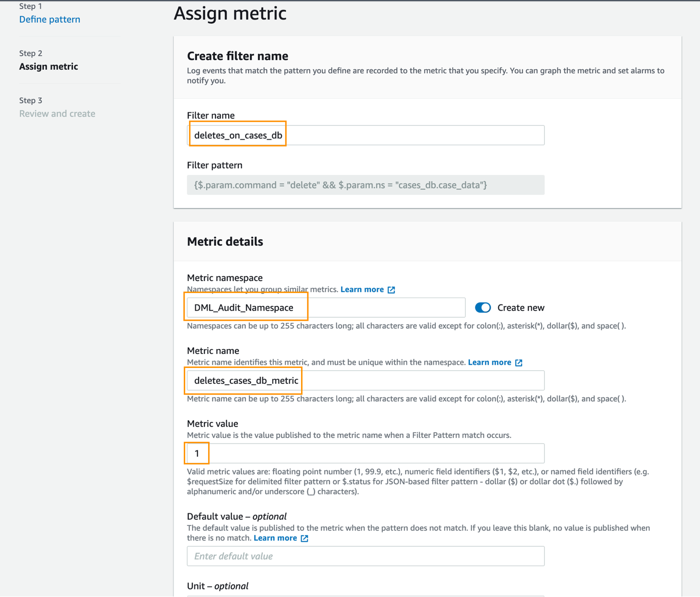Open Learn more link for Default value
This screenshot has height=597, width=700.
[275, 538]
